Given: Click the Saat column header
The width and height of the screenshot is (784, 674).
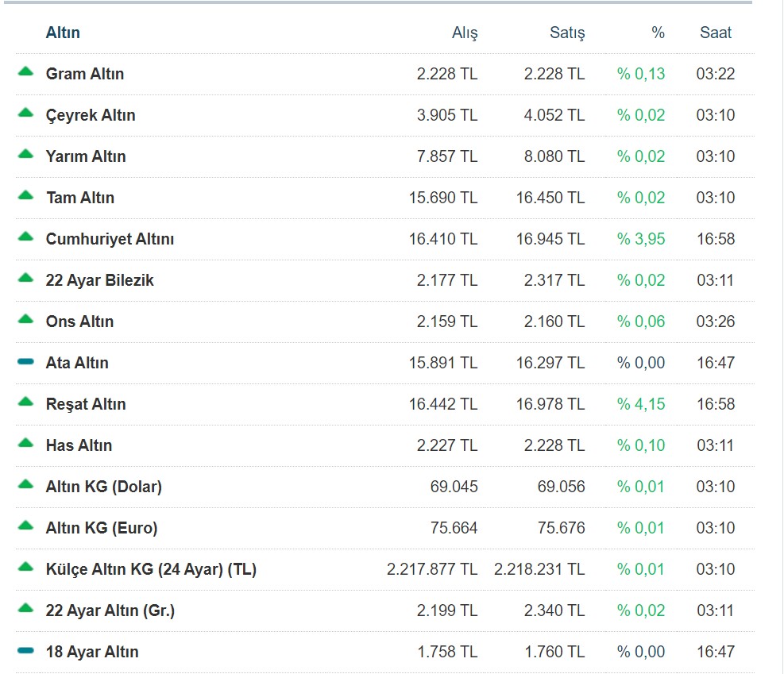Looking at the screenshot, I should click(716, 33).
